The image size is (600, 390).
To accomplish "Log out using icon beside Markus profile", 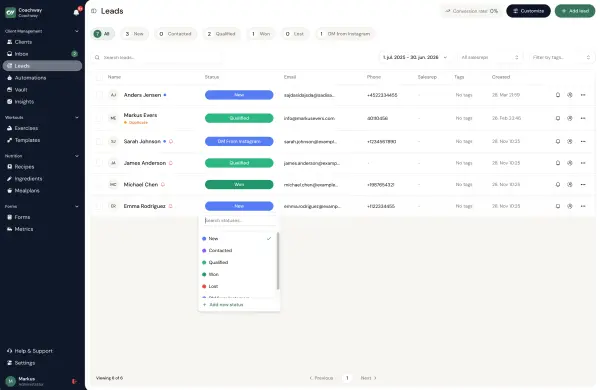I will (74, 381).
